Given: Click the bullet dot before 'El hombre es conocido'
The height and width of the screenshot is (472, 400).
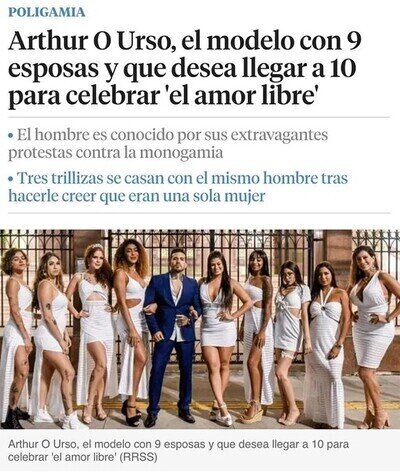Looking at the screenshot, I should 11,136.
